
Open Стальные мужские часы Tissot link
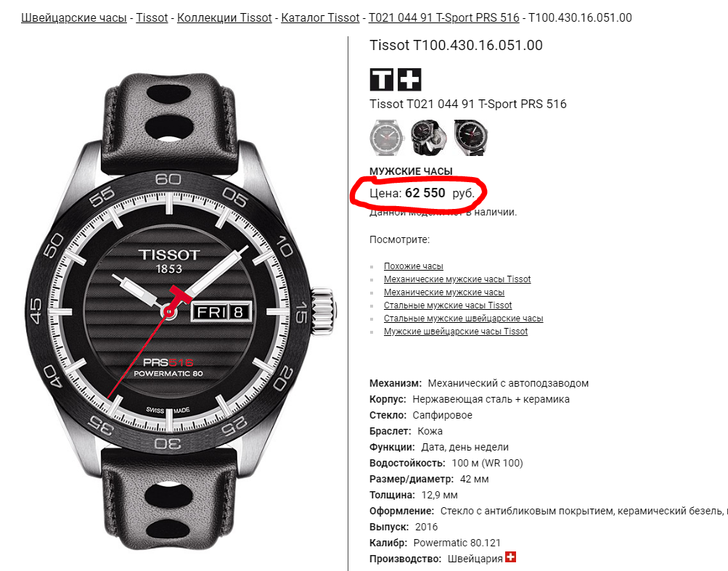click(x=448, y=305)
